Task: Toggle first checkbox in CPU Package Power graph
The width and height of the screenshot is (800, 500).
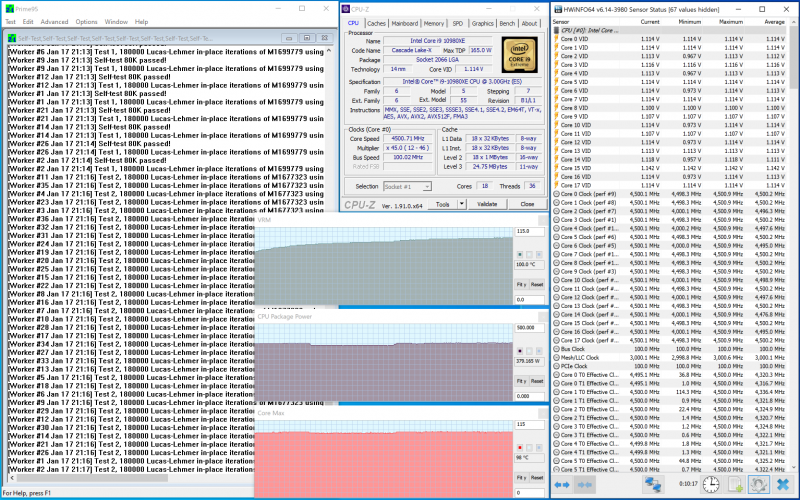Action: click(x=520, y=351)
